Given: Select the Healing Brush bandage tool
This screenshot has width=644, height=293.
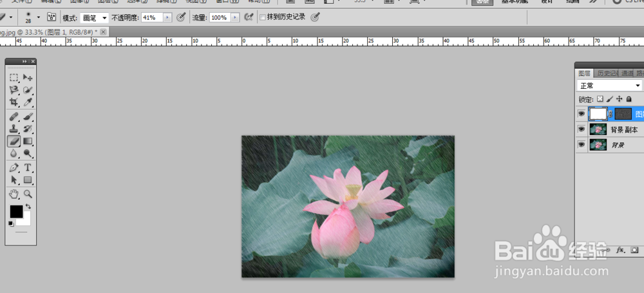Looking at the screenshot, I should tap(14, 117).
